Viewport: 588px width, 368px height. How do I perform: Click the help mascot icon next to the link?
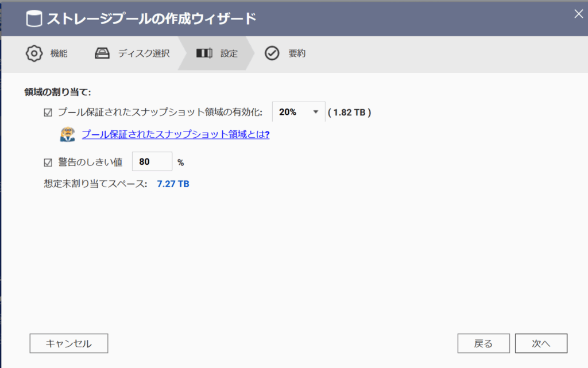click(x=68, y=134)
